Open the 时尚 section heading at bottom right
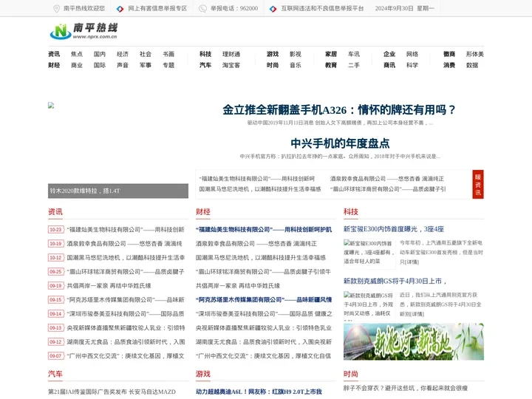 (x=351, y=374)
